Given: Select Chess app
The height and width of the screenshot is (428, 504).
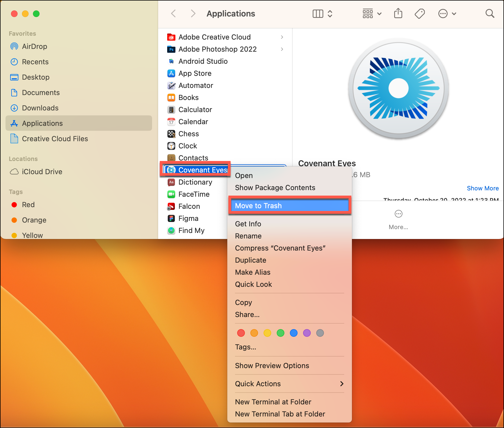Looking at the screenshot, I should [x=225, y=134].
